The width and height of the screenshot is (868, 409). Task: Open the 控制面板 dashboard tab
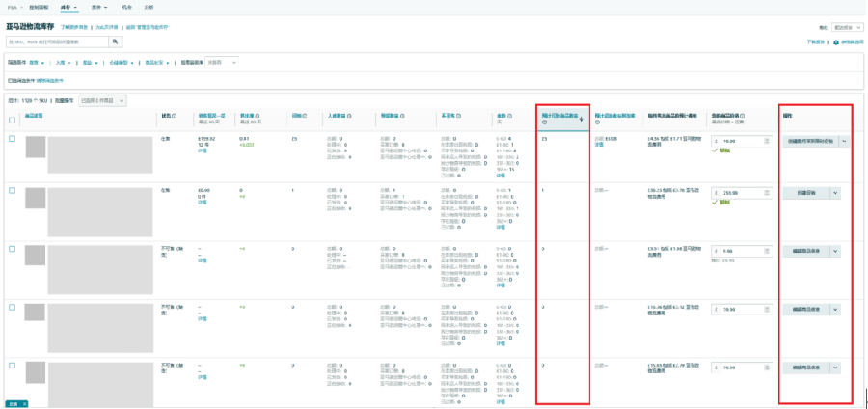point(39,7)
